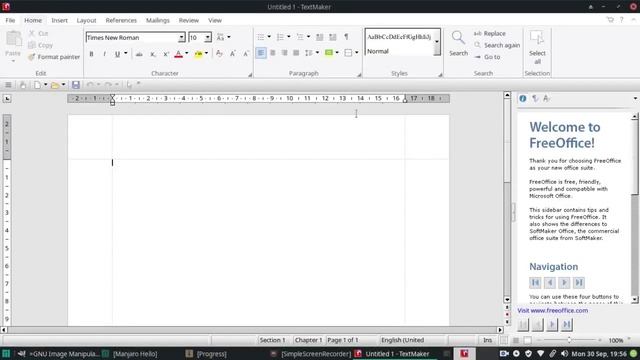
Task: Decrease paragraph indent
Action: 320,37
